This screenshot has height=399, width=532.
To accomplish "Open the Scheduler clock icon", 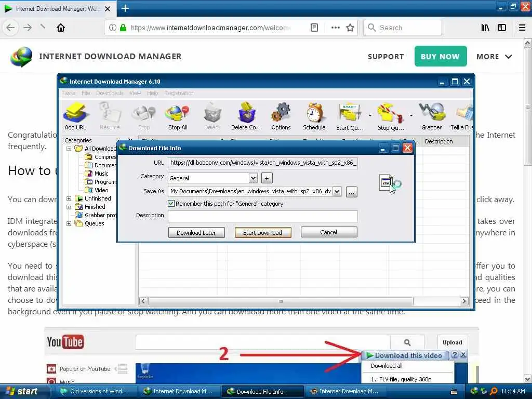I will click(315, 117).
